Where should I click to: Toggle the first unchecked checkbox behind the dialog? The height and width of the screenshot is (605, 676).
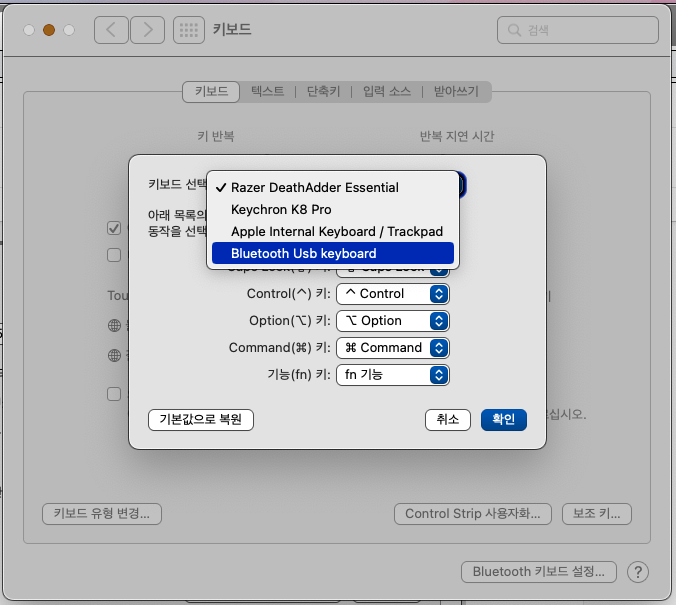[x=114, y=255]
